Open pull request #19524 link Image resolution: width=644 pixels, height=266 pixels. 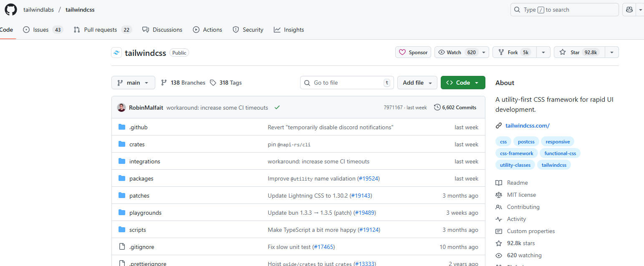[369, 178]
